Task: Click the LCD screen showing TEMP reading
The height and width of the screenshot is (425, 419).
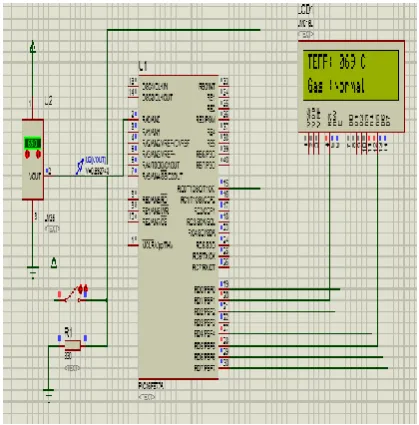Action: point(351,75)
